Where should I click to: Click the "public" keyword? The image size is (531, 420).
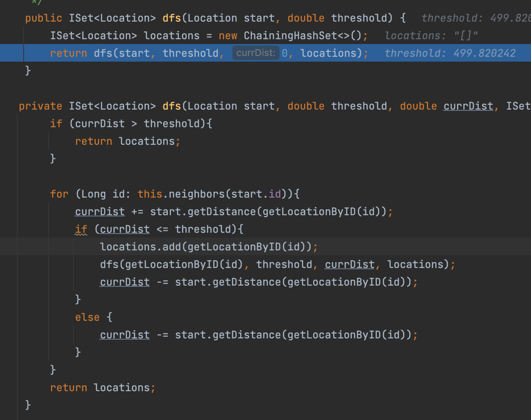coord(43,18)
